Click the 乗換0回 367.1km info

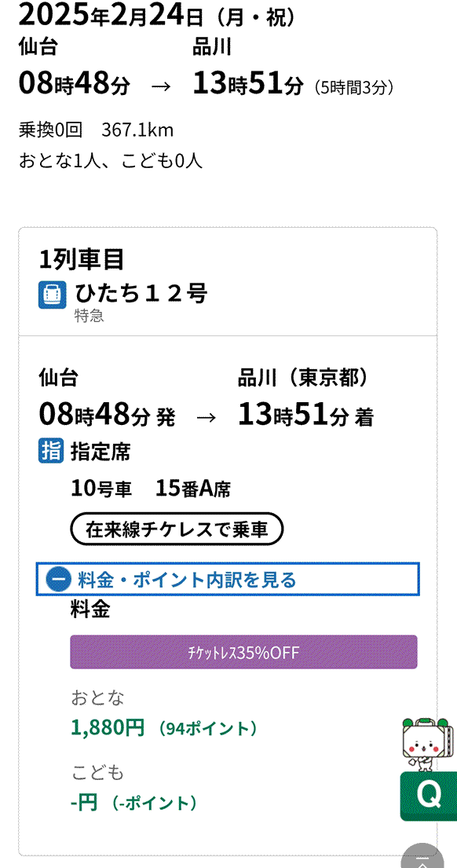coord(97,130)
